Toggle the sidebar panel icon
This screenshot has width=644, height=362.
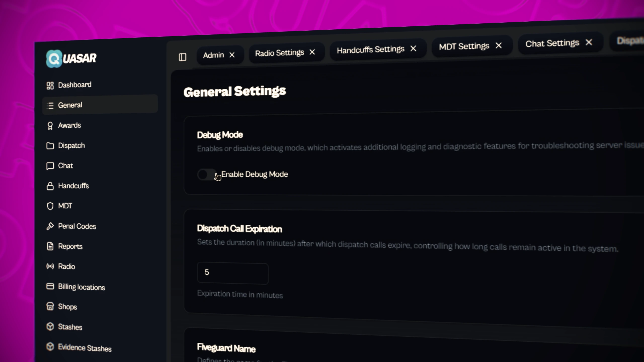tap(182, 57)
